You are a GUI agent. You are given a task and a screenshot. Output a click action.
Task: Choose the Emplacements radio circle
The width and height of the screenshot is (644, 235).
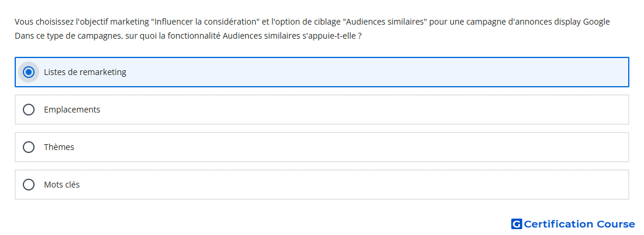pos(29,110)
